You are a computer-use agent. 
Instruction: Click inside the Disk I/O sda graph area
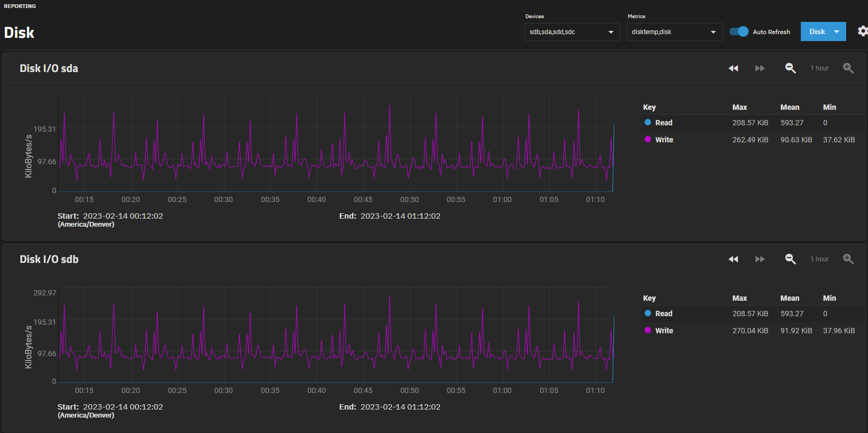(336, 144)
